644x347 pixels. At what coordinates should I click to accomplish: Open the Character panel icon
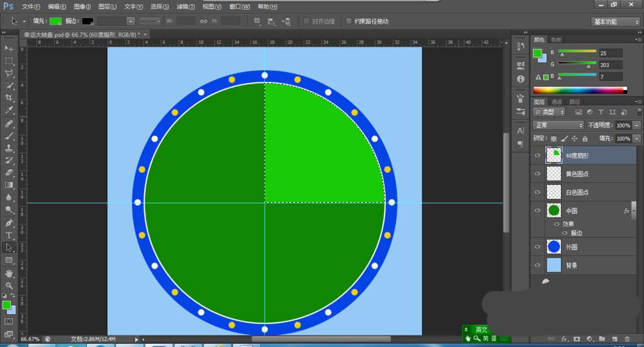coord(521,131)
